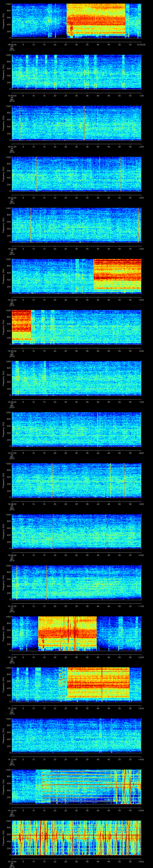Click the 7:00 end time label
The height and width of the screenshot is (868, 153).
141,402
